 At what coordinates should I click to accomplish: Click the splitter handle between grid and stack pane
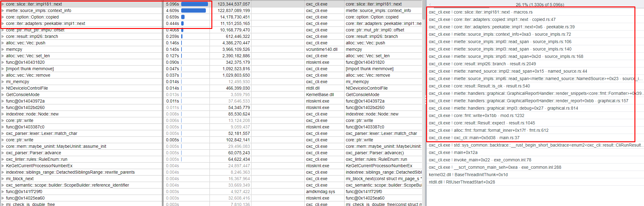click(426, 100)
